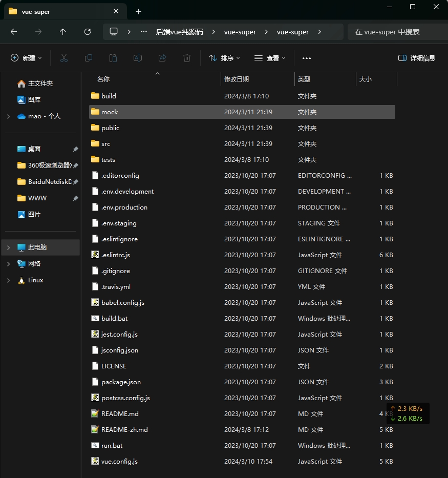448x478 pixels.
Task: Open the 查看 view dropdown
Action: (270, 58)
